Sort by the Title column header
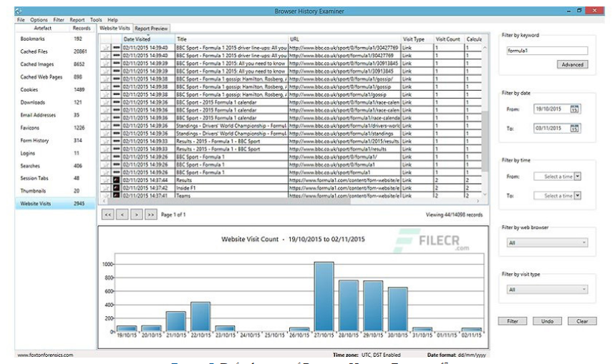Screen dimensions: 615x364 pos(231,39)
